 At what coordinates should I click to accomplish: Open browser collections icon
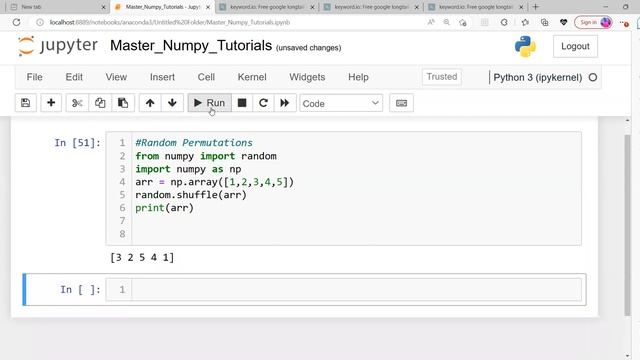pyautogui.click(x=544, y=22)
